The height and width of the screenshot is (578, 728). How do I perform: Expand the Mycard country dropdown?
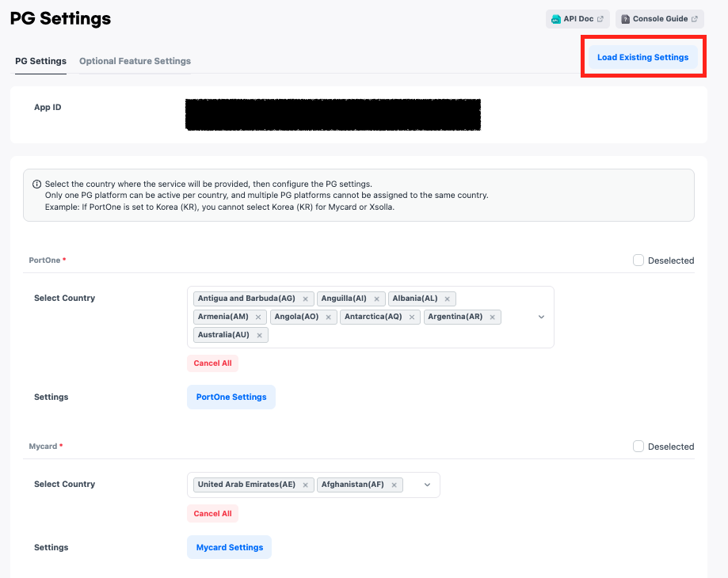click(427, 485)
